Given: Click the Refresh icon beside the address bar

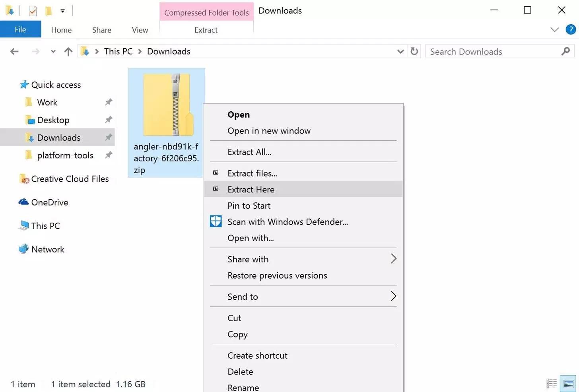Looking at the screenshot, I should (x=414, y=51).
